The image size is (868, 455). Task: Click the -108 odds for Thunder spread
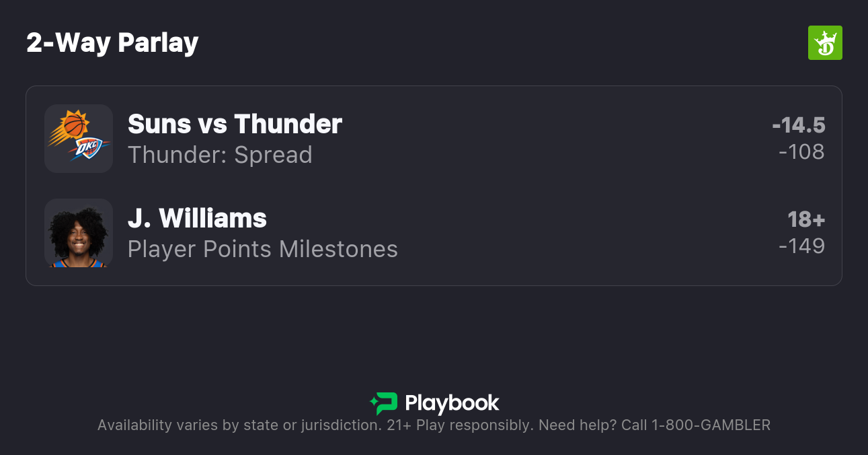(801, 152)
